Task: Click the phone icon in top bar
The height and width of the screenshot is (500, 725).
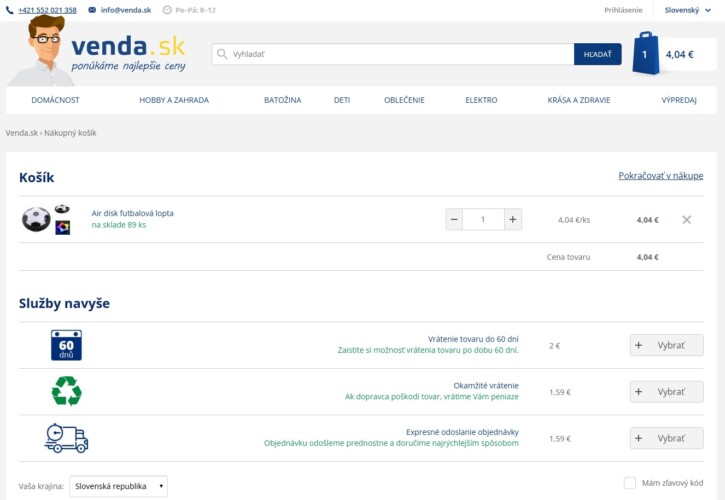Action: 10,10
